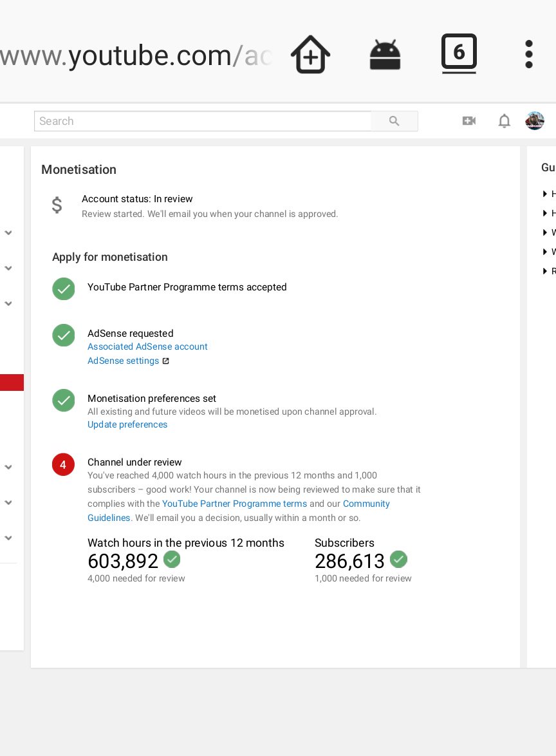The height and width of the screenshot is (756, 556).
Task: Open the notifications bell
Action: point(504,120)
